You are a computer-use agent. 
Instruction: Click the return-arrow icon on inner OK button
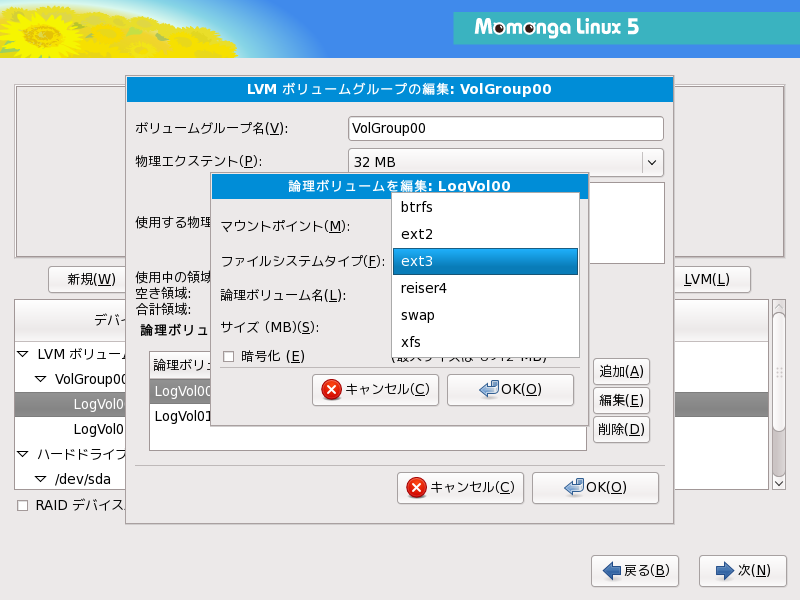pyautogui.click(x=489, y=389)
